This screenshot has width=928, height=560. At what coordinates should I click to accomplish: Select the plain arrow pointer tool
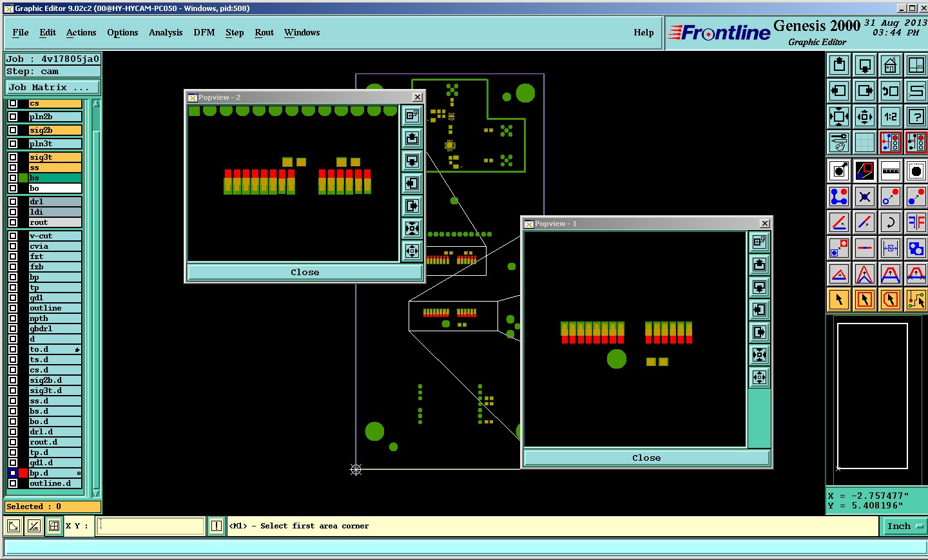(x=839, y=300)
